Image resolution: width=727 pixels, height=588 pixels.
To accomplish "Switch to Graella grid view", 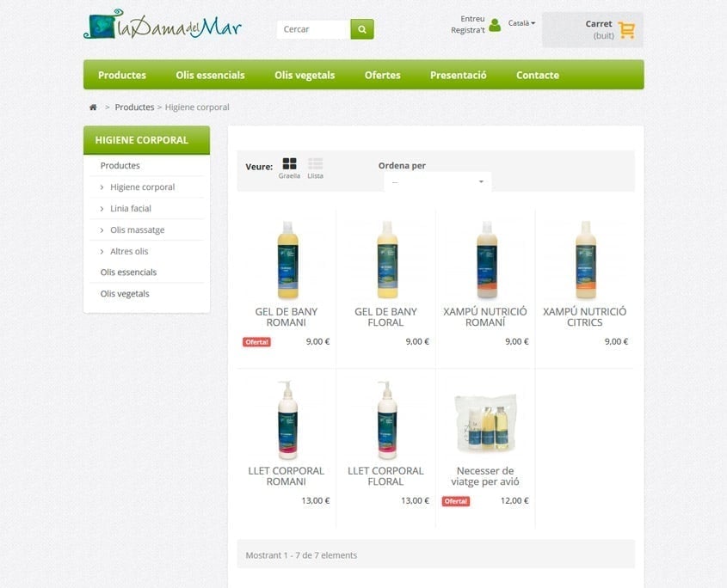I will click(289, 168).
